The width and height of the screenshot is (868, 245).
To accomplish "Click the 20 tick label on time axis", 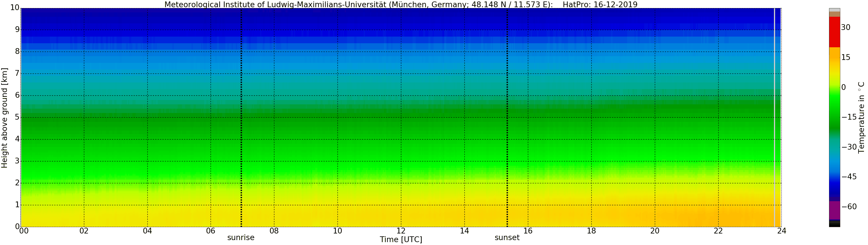I will click(x=655, y=231).
